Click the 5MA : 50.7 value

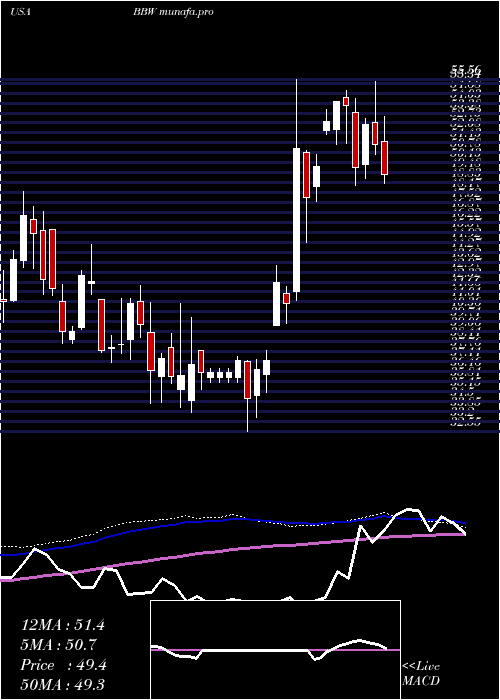click(x=59, y=645)
